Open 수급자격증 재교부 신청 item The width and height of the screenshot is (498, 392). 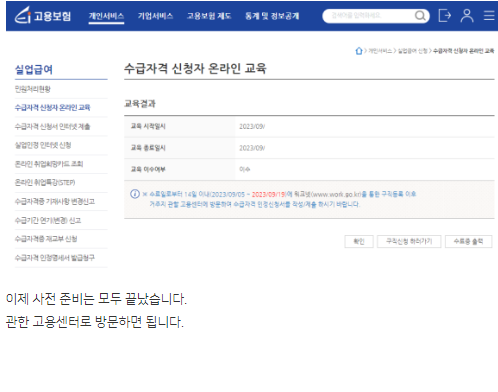click(x=46, y=239)
